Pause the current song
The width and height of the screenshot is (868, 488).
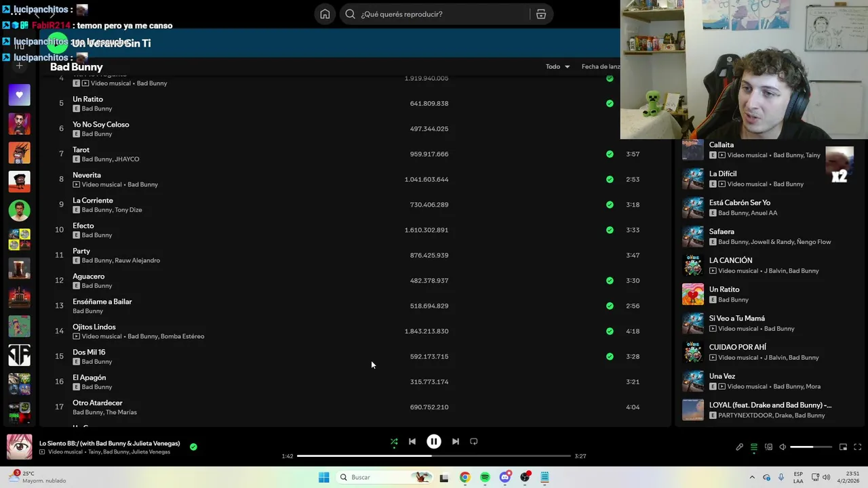434,442
